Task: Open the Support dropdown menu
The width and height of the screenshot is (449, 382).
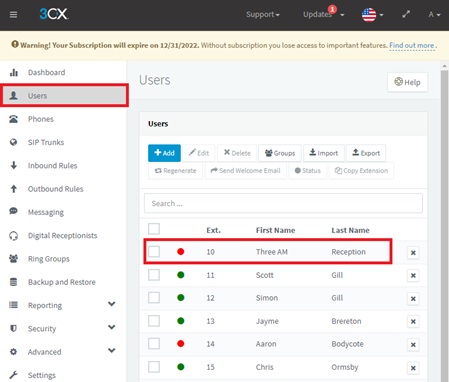Action: click(x=263, y=14)
